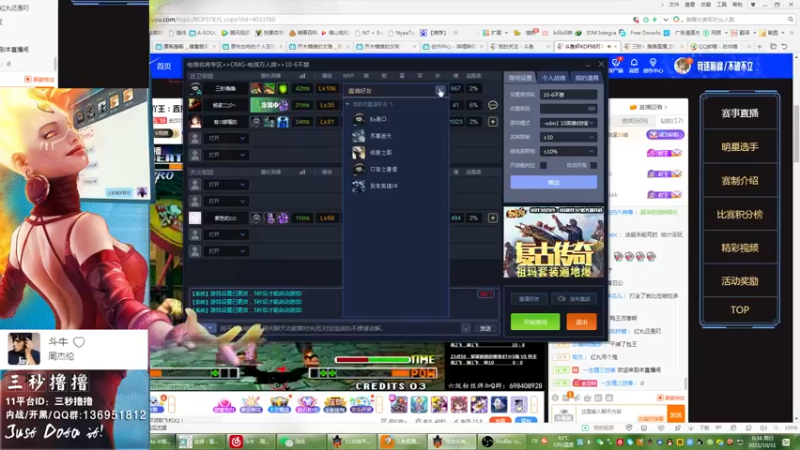Viewport: 800px width, 450px height.
Task: Open the ≥10 limit dropdown
Action: [568, 137]
